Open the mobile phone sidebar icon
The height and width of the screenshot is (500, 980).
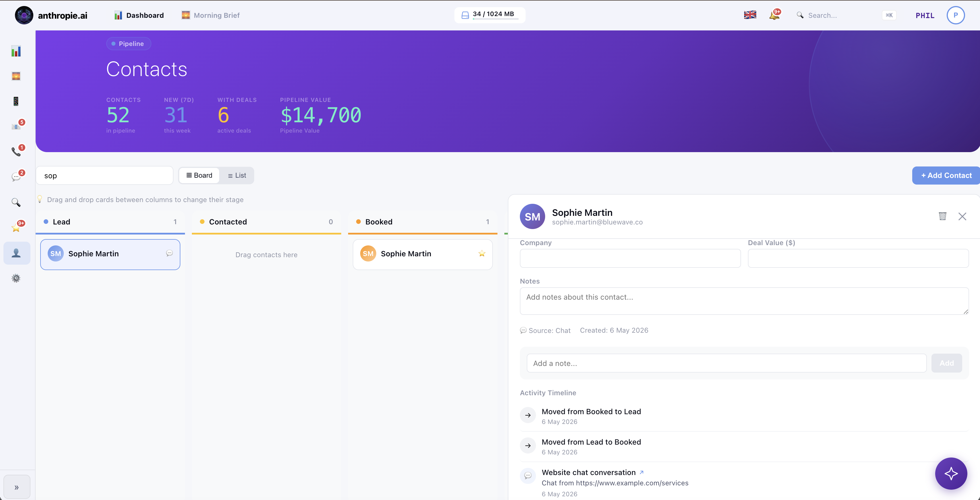point(16,101)
